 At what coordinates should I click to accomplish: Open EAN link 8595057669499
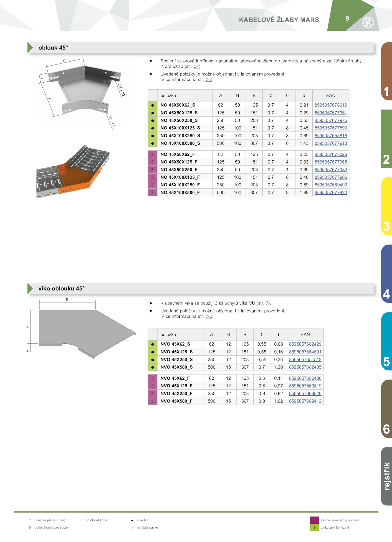(x=331, y=185)
